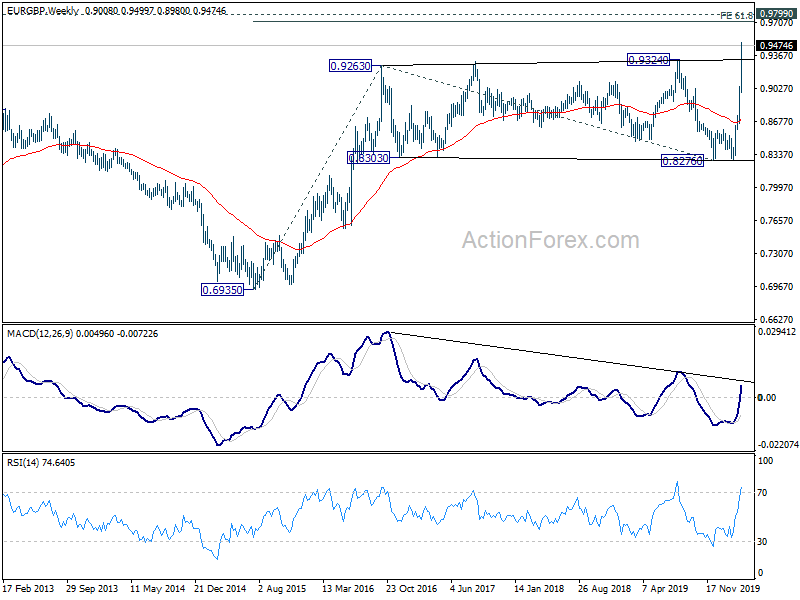Click the 0.83030 price label

pos(368,158)
